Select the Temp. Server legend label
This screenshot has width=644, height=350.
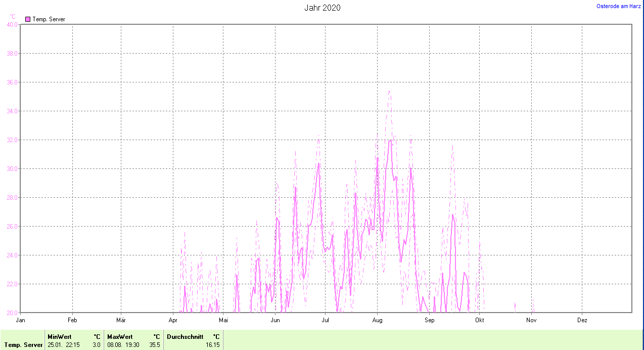coord(49,19)
